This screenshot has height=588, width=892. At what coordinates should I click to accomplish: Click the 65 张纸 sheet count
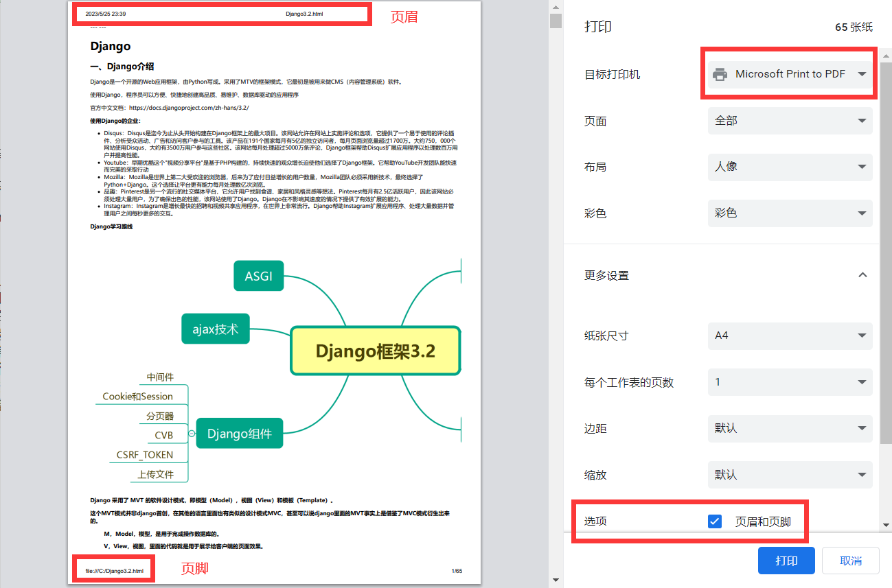(x=854, y=27)
